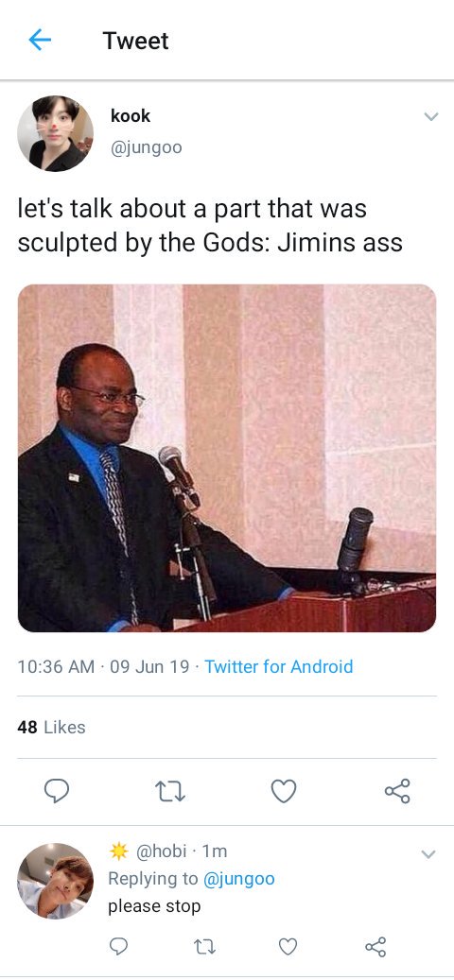Open the Twitter for Android link
Image resolution: width=454 pixels, height=980 pixels.
click(279, 666)
